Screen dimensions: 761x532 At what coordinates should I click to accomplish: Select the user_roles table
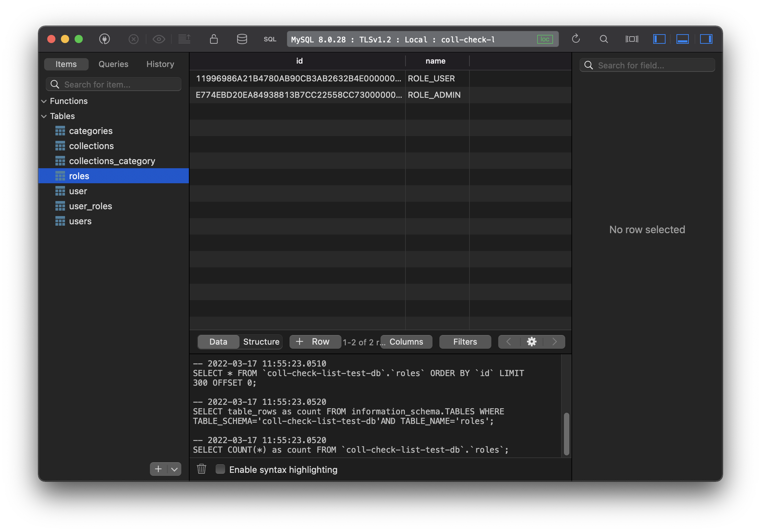pyautogui.click(x=114, y=206)
